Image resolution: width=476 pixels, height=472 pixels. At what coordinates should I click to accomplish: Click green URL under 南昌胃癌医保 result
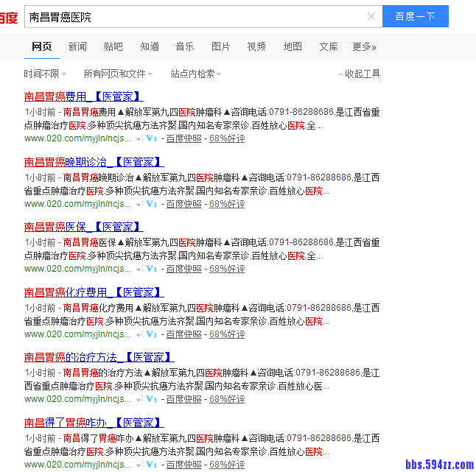77,269
